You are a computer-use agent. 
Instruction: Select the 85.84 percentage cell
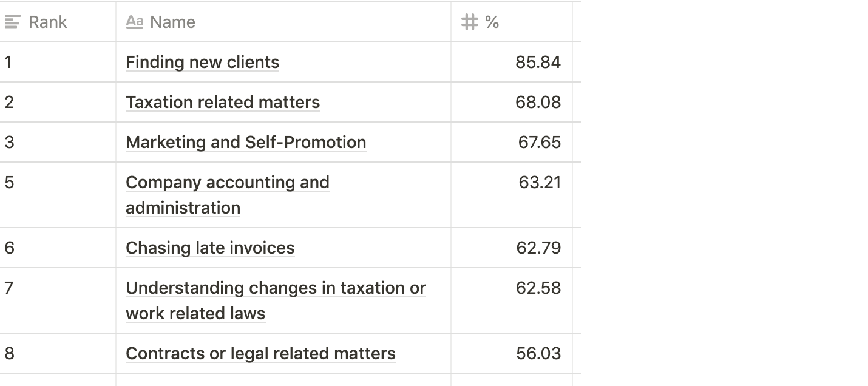point(512,62)
